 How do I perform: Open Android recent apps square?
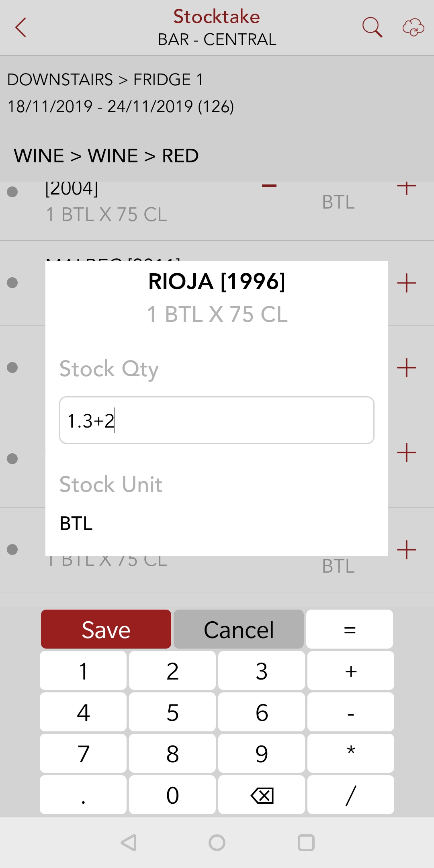tap(306, 843)
